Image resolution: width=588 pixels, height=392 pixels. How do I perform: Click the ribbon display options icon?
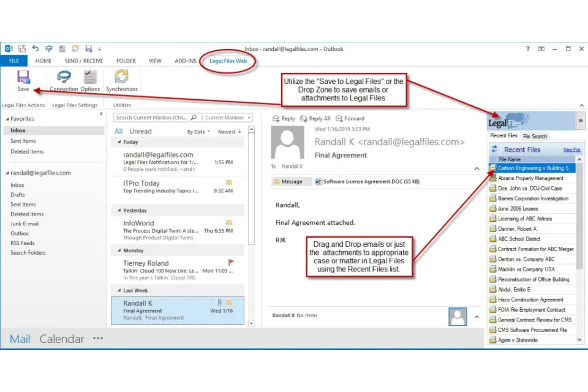click(x=541, y=48)
